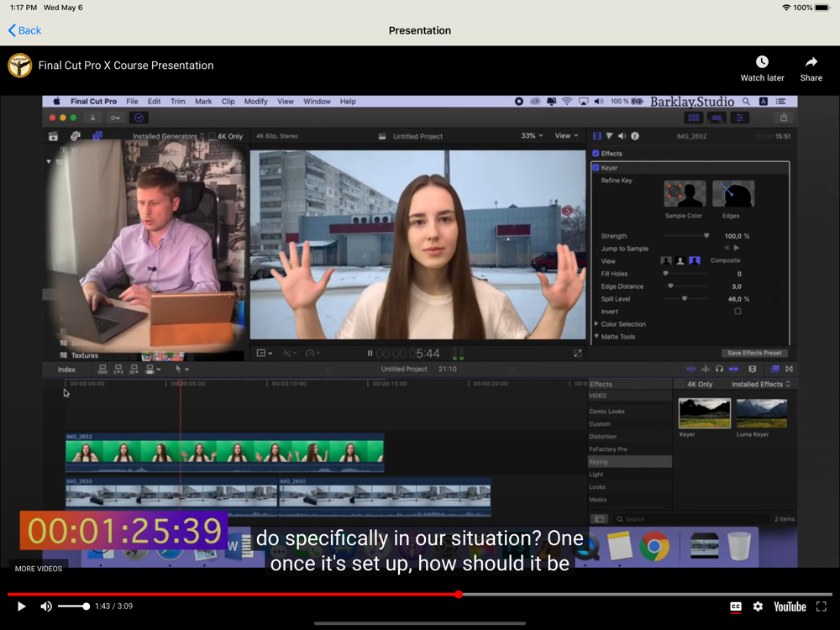The height and width of the screenshot is (630, 840).
Task: Uncheck the Keyer effect checkbox
Action: tap(596, 168)
